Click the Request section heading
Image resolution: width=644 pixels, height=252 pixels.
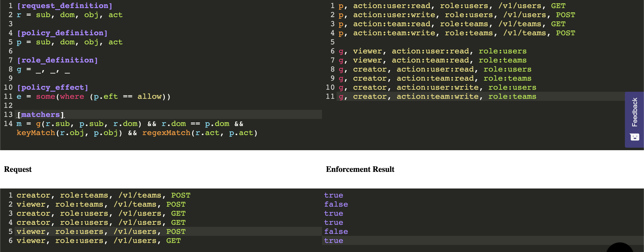pos(18,169)
